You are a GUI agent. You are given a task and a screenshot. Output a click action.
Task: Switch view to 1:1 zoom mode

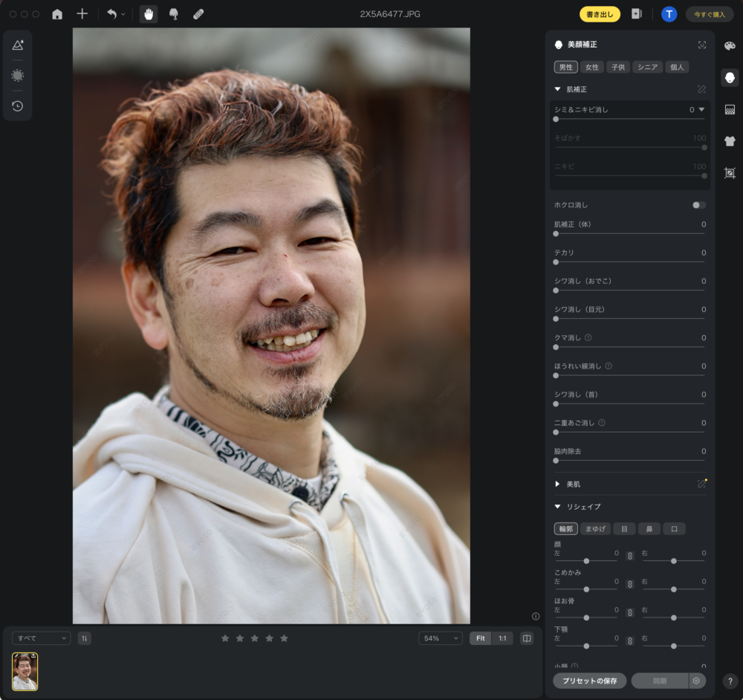coord(502,638)
